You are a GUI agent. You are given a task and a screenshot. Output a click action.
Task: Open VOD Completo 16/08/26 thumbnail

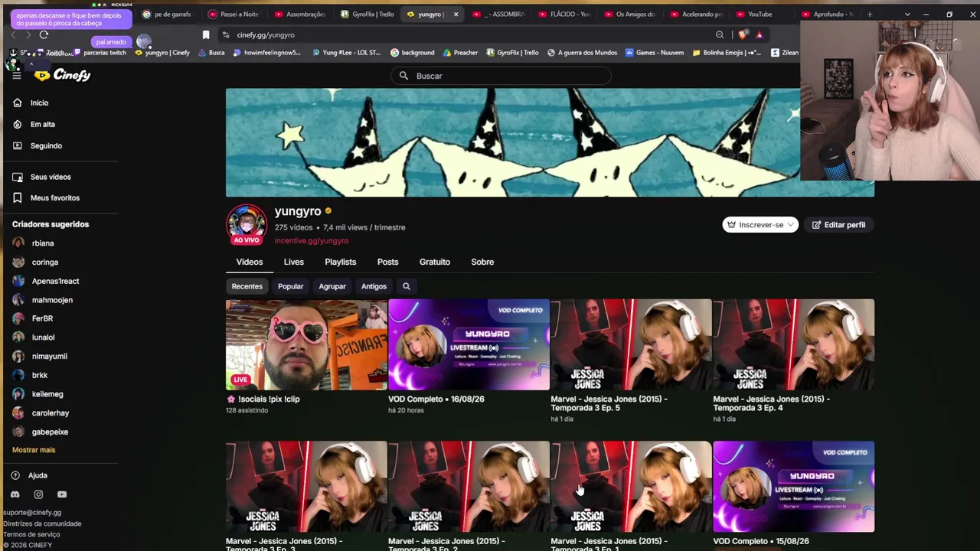[x=469, y=344]
